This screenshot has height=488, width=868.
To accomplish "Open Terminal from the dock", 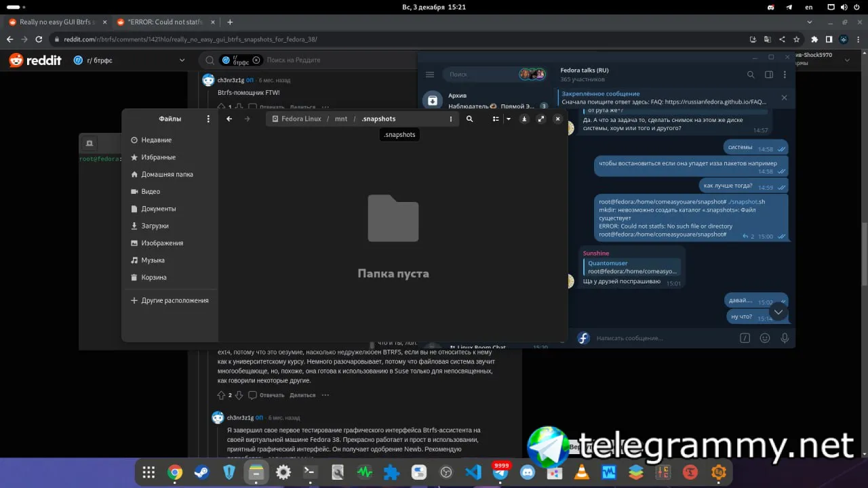I will pyautogui.click(x=311, y=472).
